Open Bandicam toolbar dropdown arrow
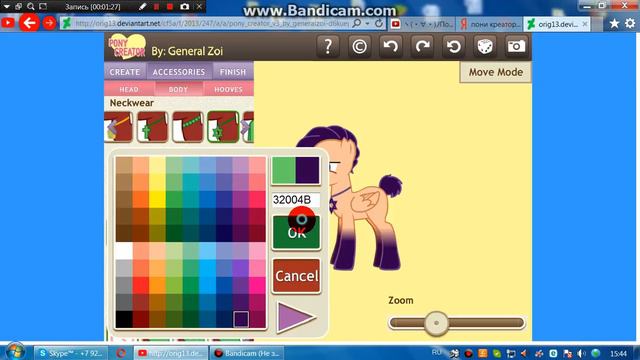Screen dimensions: 640x360 click(x=6, y=7)
